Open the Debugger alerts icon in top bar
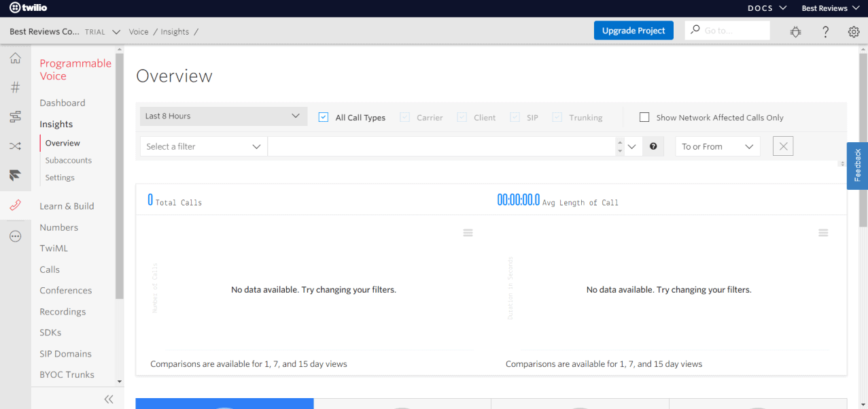Screen dimensions: 868x409 [795, 31]
